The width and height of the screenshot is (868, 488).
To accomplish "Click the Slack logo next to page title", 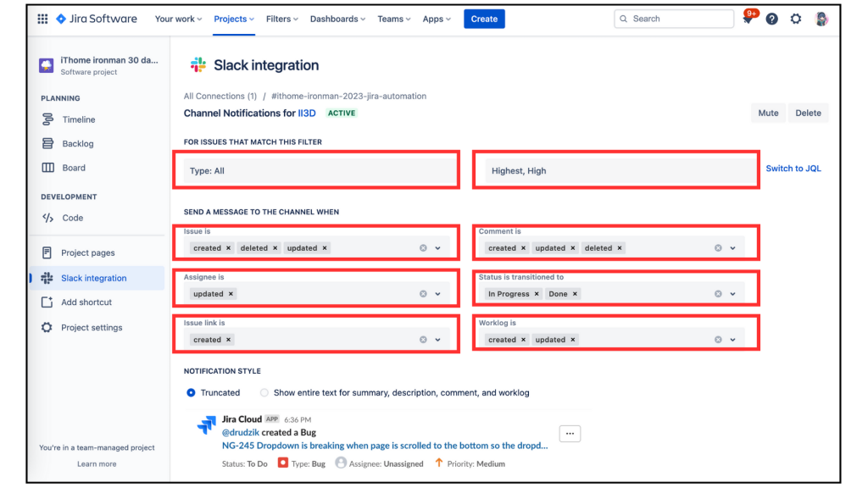I will (x=198, y=64).
